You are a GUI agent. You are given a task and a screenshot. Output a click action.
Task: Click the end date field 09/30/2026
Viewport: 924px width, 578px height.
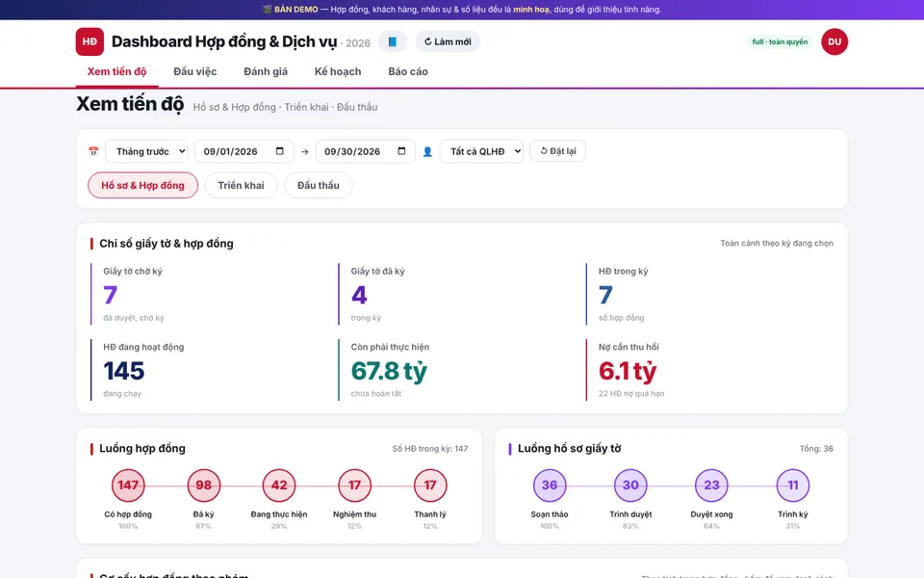click(x=366, y=151)
